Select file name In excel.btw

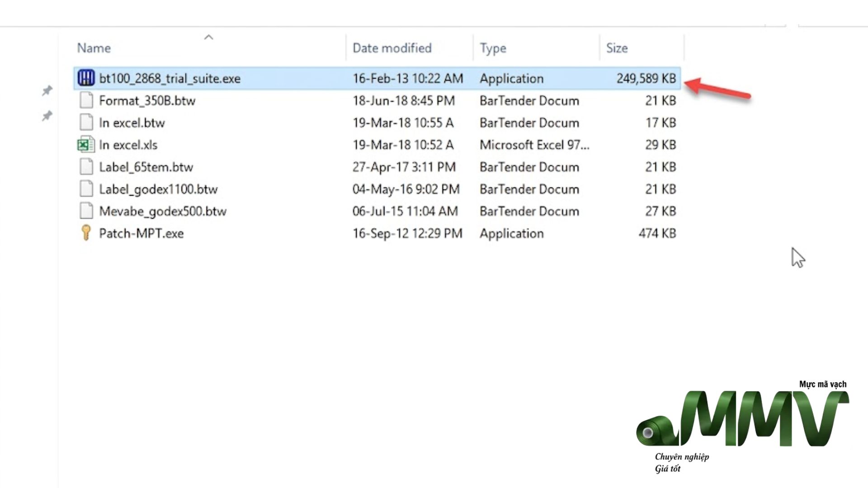click(x=132, y=122)
